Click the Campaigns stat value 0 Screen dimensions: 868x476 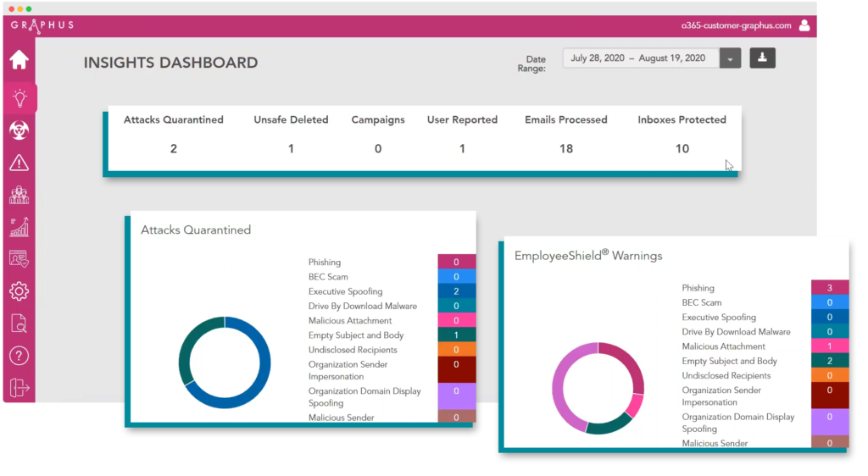coord(378,149)
